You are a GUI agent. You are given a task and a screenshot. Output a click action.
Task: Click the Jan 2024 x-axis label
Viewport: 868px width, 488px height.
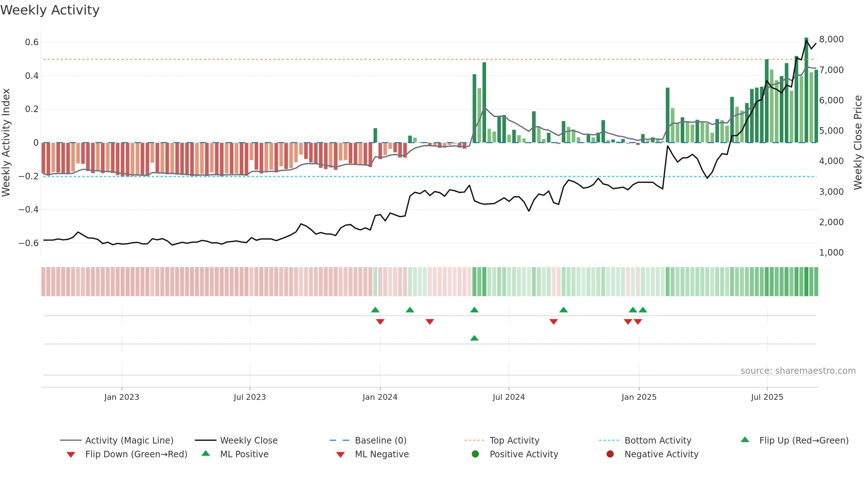380,397
